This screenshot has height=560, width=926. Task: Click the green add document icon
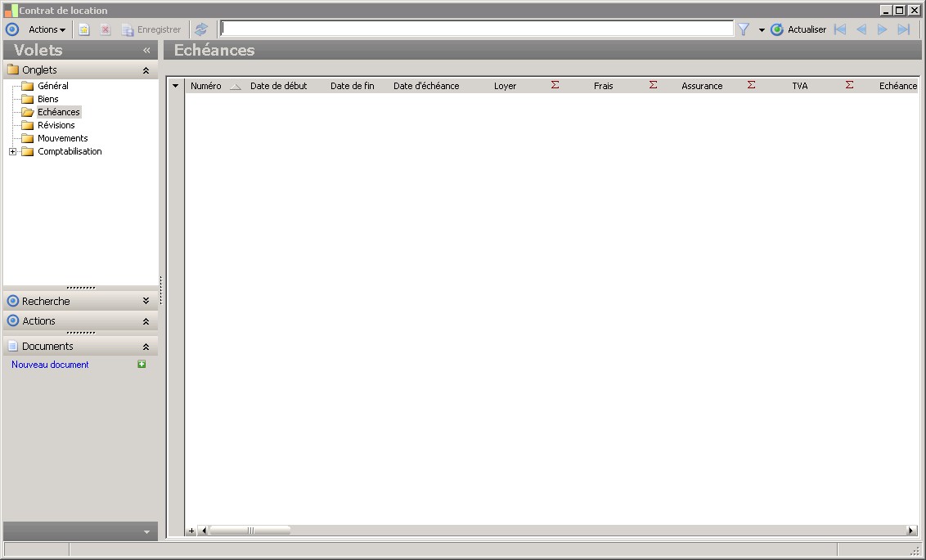(x=142, y=364)
